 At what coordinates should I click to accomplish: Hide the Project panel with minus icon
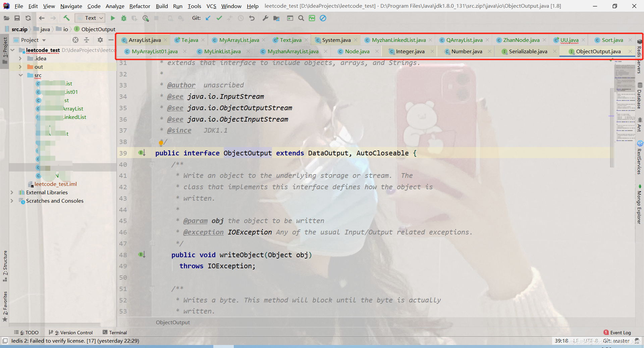tap(111, 40)
